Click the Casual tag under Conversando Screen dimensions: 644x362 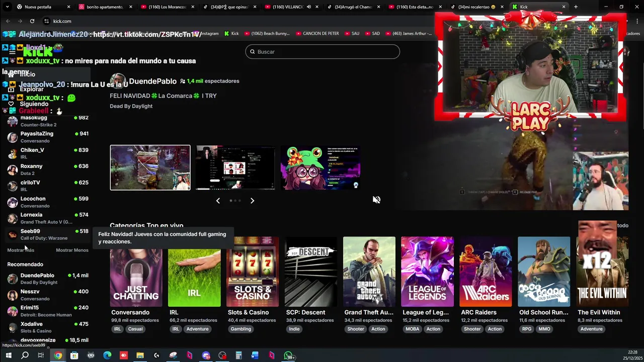(x=135, y=329)
